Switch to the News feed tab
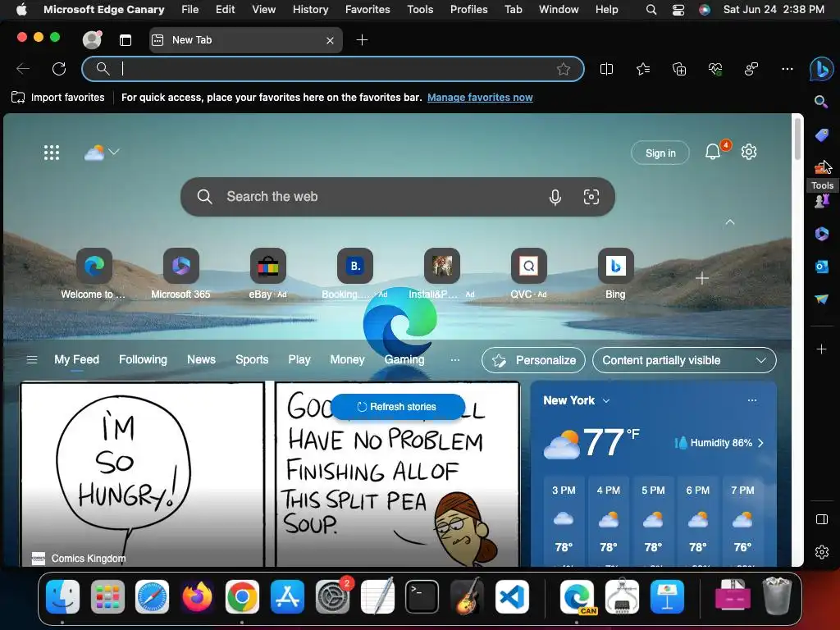Image resolution: width=840 pixels, height=630 pixels. [x=202, y=360]
